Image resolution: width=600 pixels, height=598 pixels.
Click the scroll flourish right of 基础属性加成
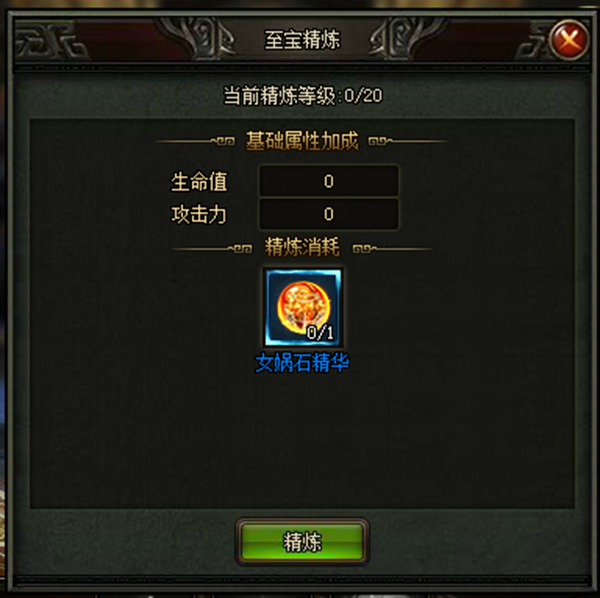point(408,141)
